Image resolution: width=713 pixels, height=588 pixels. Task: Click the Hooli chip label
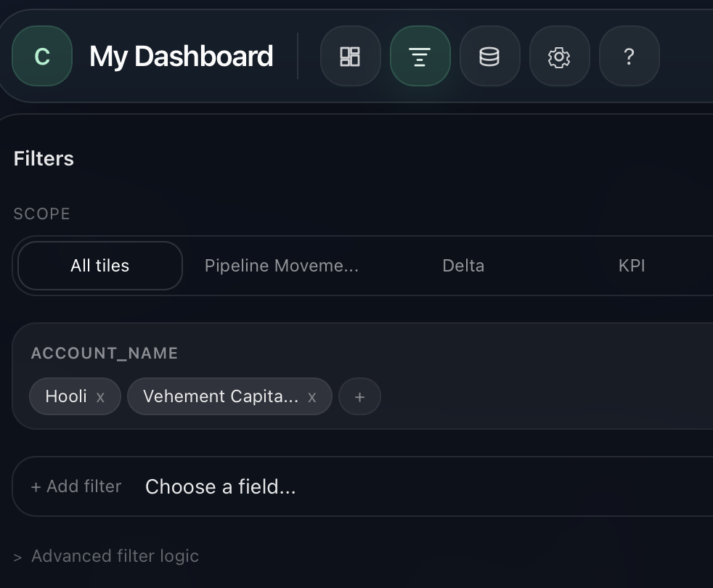coord(65,396)
